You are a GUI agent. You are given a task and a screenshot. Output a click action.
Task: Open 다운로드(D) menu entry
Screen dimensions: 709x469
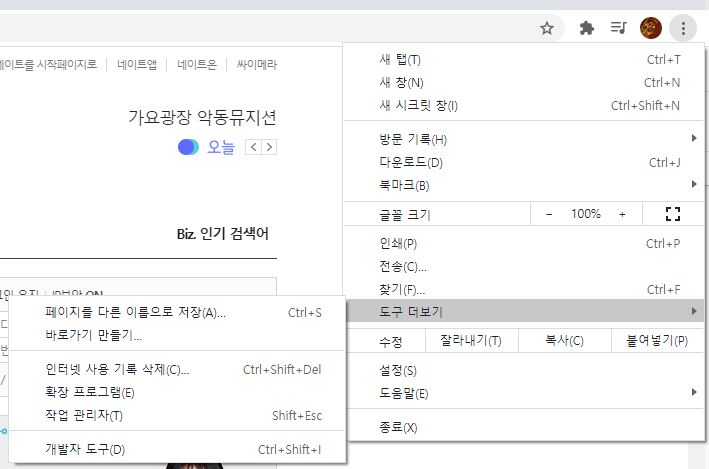(524, 162)
